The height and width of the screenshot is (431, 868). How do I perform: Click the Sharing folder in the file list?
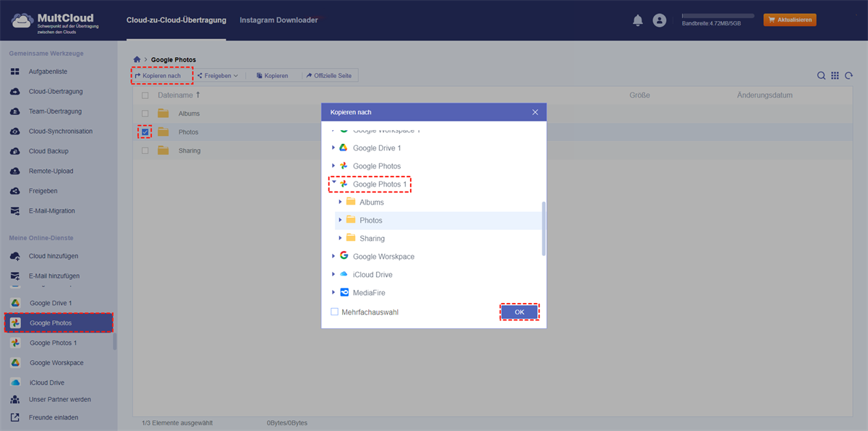pos(190,151)
